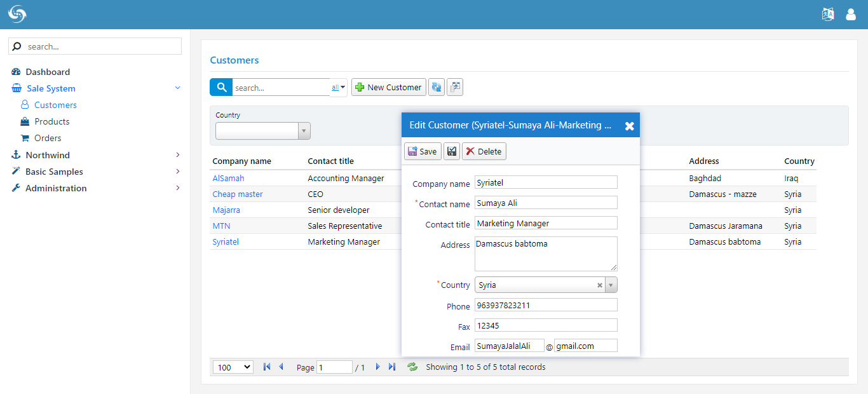Viewport: 868px width, 394px height.
Task: Open the search field 'all' dropdown
Action: point(339,88)
